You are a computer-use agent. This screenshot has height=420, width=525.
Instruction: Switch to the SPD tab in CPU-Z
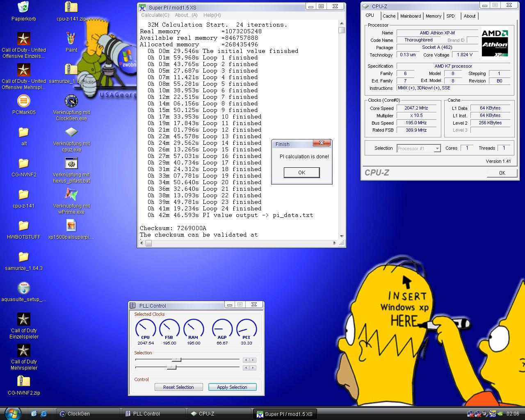(450, 16)
